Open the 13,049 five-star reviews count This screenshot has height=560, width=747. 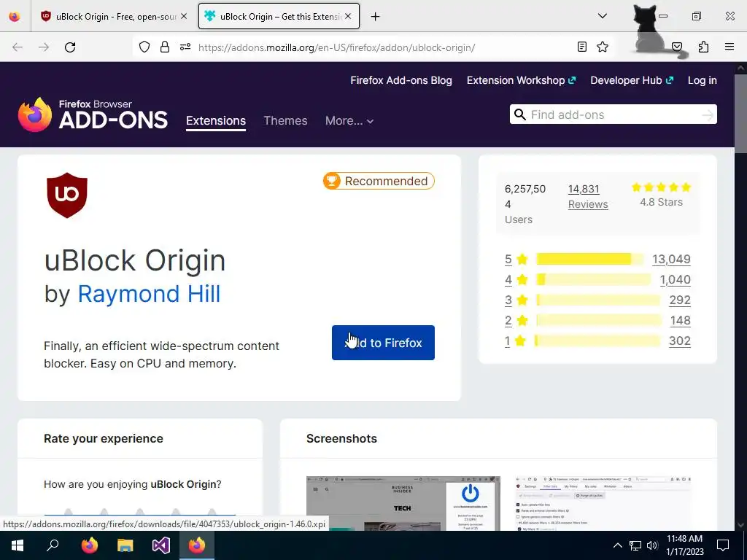click(x=671, y=260)
